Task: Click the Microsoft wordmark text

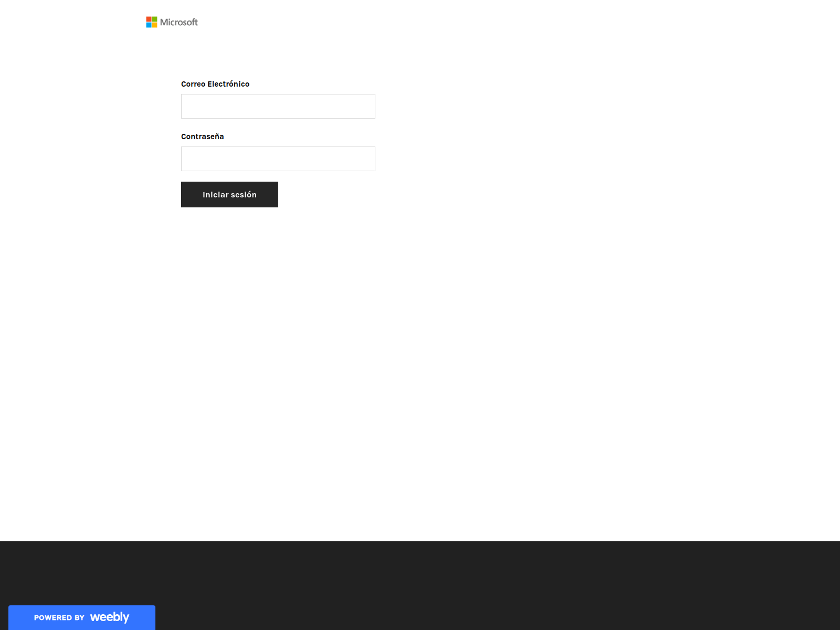Action: (179, 22)
